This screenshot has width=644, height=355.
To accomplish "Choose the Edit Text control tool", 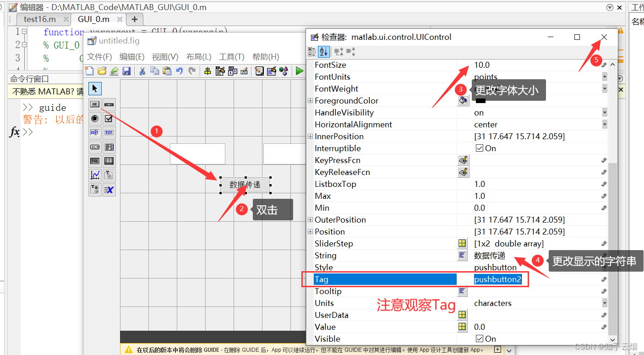I will [x=95, y=133].
